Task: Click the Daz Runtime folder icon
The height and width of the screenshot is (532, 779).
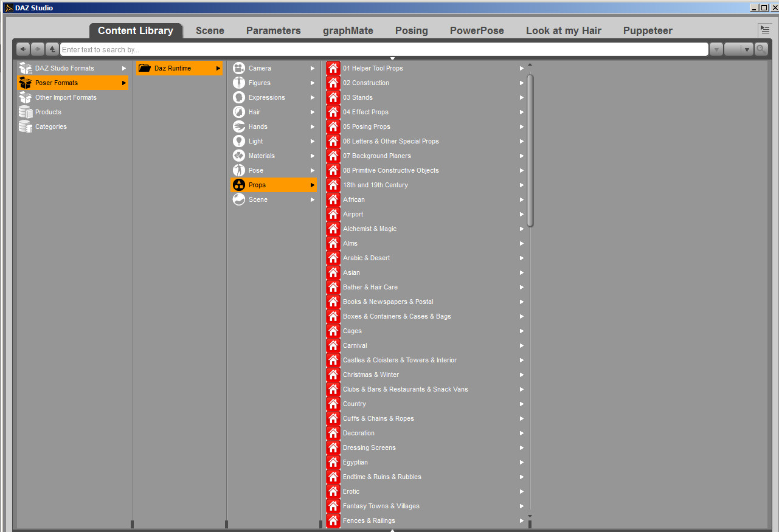Action: click(x=145, y=68)
